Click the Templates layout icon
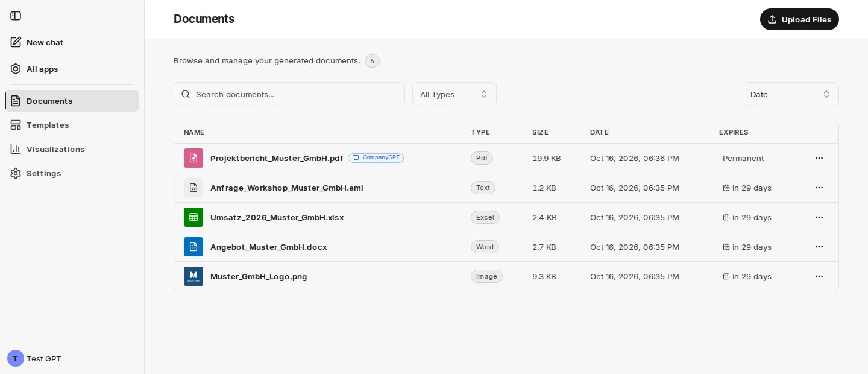 (x=16, y=125)
